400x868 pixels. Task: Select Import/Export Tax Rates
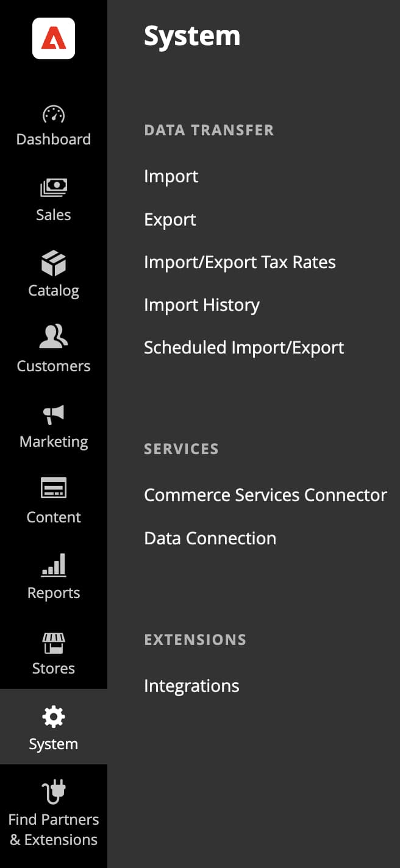[240, 262]
